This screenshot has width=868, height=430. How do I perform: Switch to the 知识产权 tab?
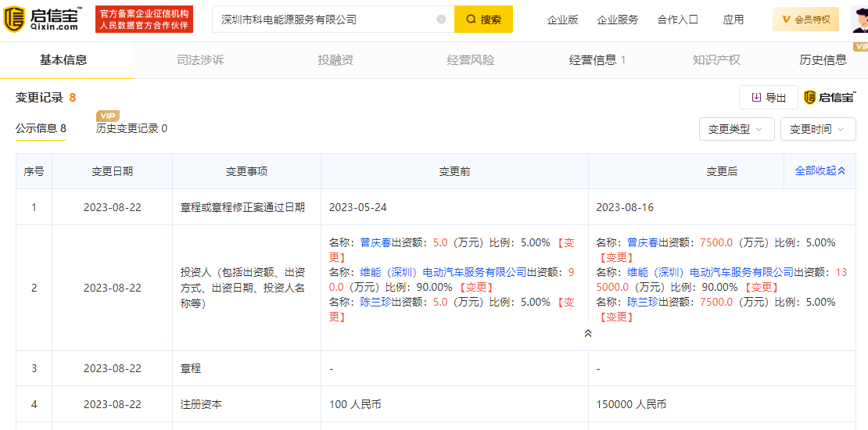pyautogui.click(x=716, y=60)
